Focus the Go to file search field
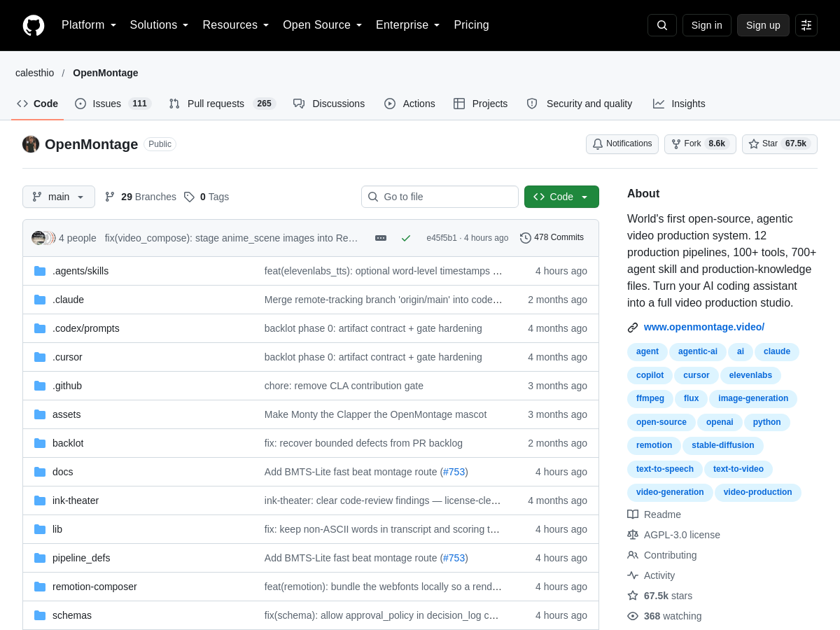Image resolution: width=840 pixels, height=630 pixels. point(440,197)
